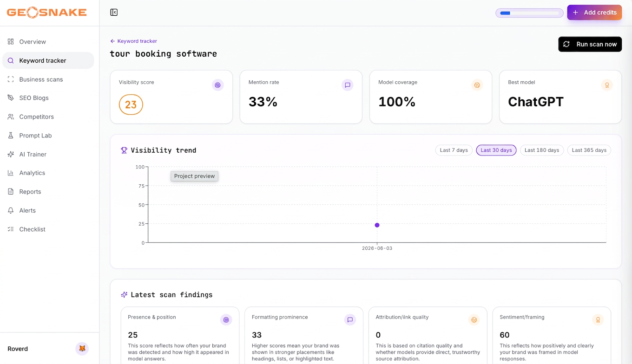
Task: Click the Overview grid icon
Action: pyautogui.click(x=11, y=42)
